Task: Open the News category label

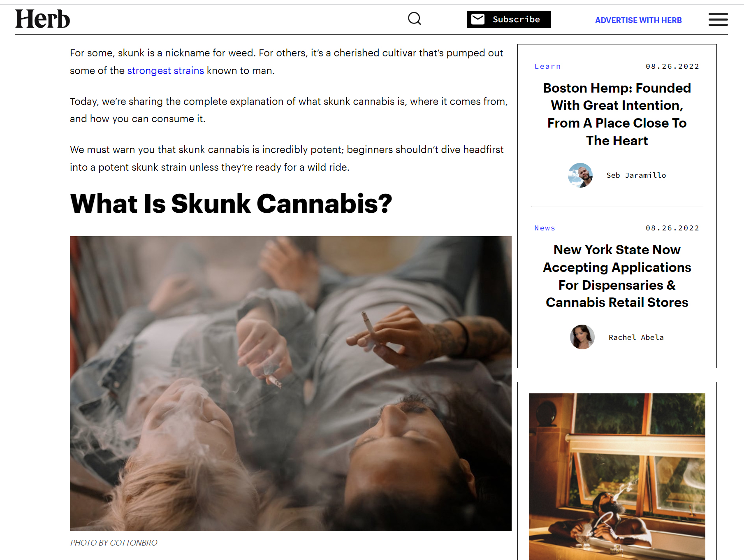Action: coord(545,228)
